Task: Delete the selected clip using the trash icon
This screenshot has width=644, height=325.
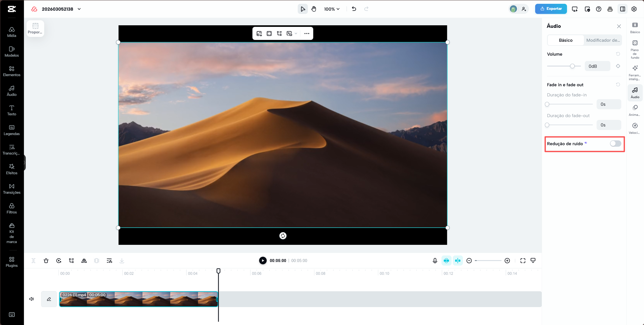Action: click(46, 261)
